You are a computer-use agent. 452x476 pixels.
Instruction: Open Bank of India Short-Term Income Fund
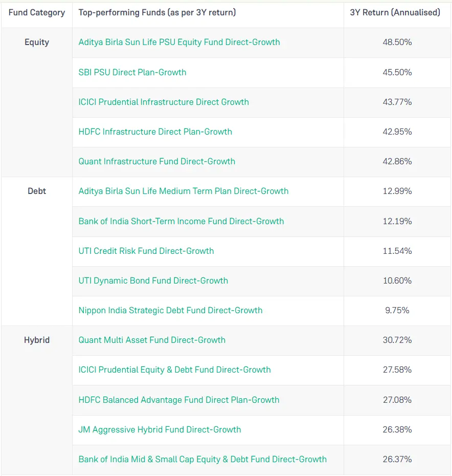click(x=181, y=221)
